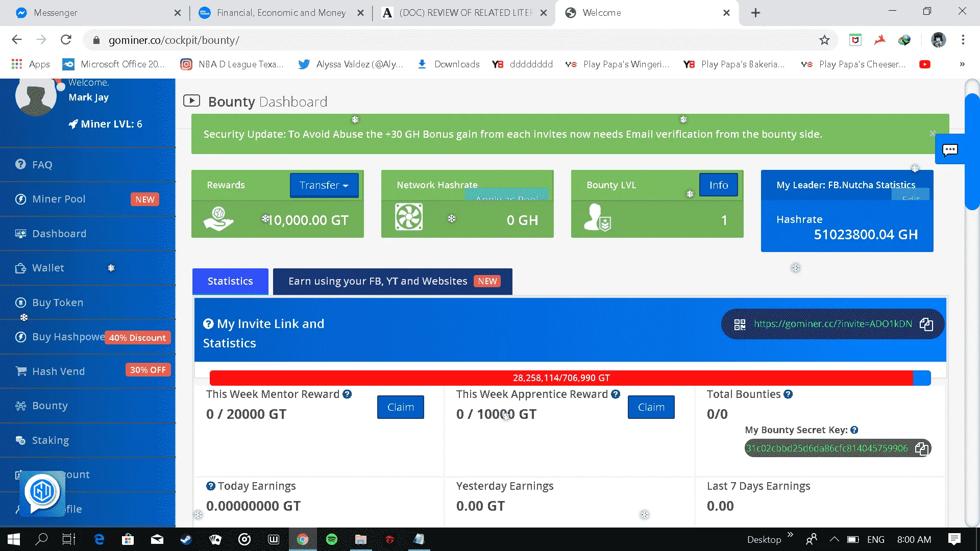
Task: Click the Mark Jay profile avatar
Action: [36, 95]
